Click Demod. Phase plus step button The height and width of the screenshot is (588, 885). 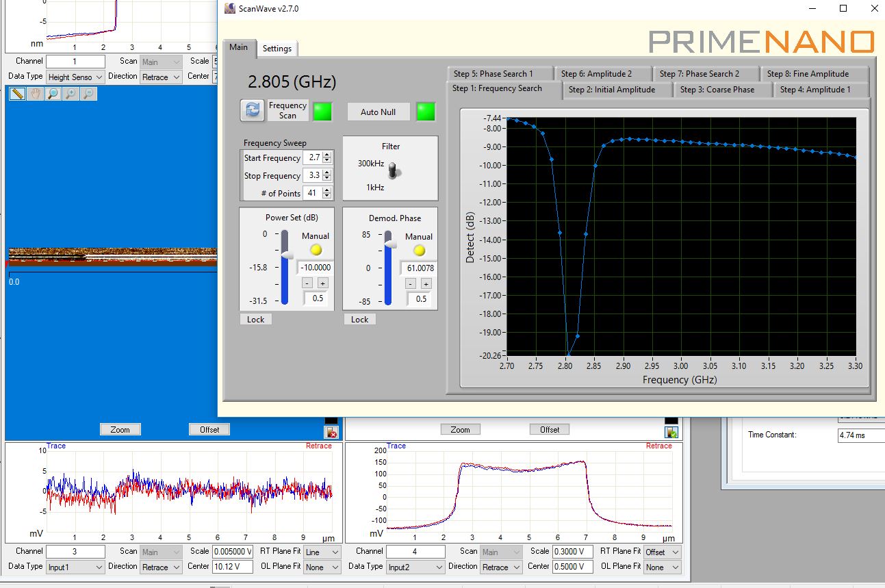tap(426, 283)
